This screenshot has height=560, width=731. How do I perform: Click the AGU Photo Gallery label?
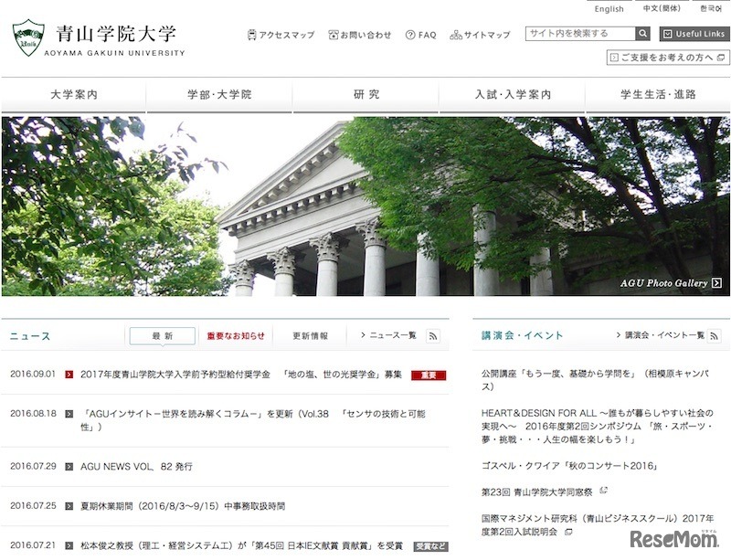(664, 283)
